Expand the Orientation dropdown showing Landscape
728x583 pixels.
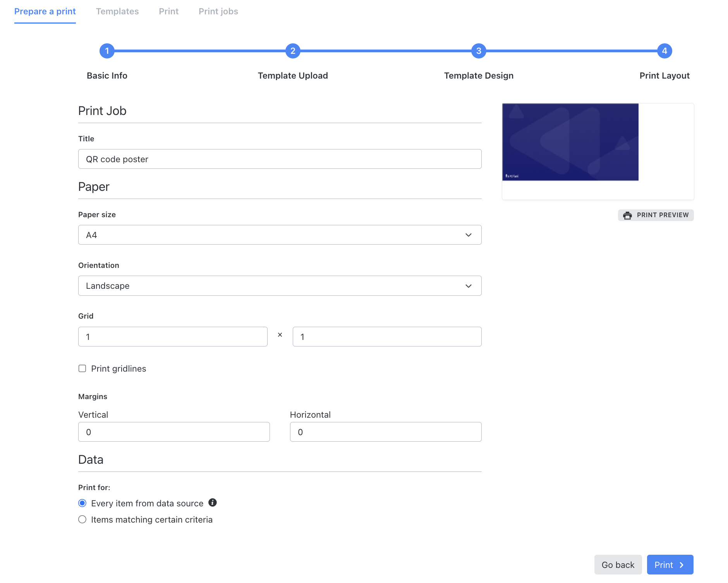pos(280,286)
